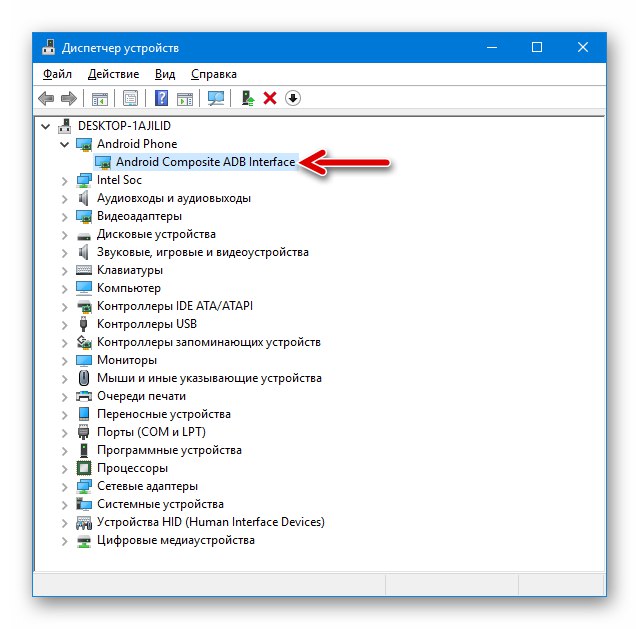Viewport: 639px width, 629px height.
Task: Open the Properties toolbar icon
Action: pos(130,98)
